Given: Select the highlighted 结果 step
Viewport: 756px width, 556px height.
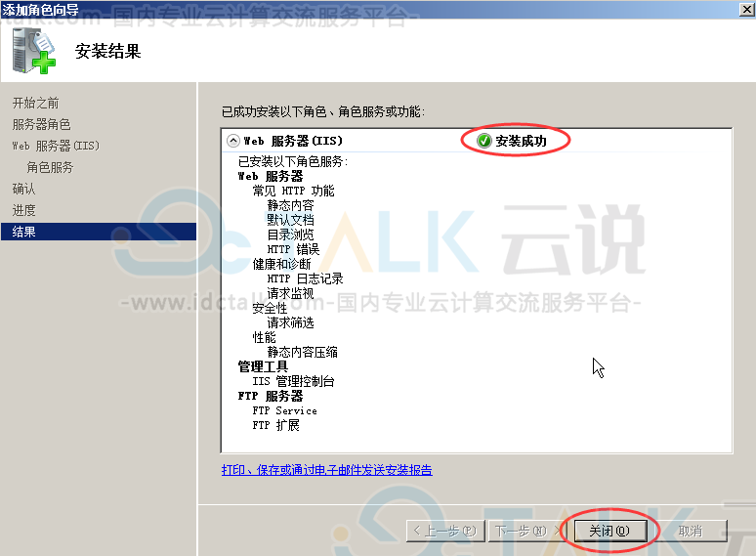Looking at the screenshot, I should tap(99, 232).
